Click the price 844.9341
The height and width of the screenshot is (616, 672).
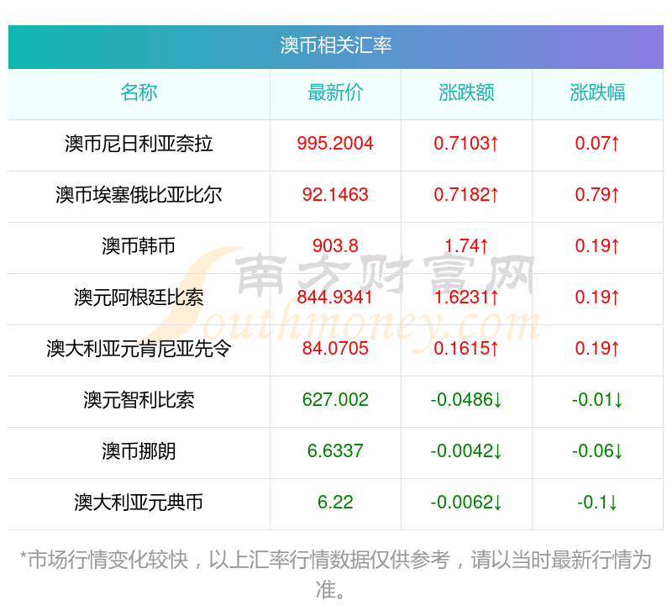click(x=335, y=297)
